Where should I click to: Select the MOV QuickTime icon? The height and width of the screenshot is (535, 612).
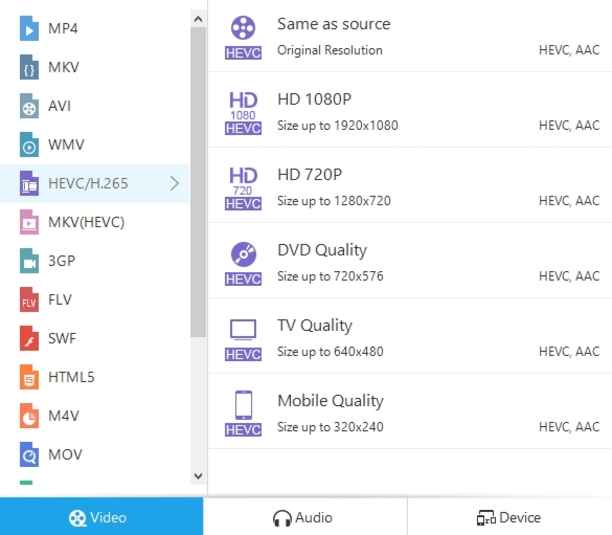tap(29, 455)
